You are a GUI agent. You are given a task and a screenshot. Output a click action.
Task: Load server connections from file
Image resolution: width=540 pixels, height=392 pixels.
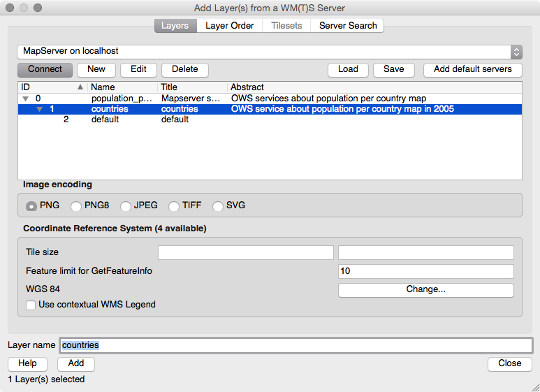tap(348, 69)
